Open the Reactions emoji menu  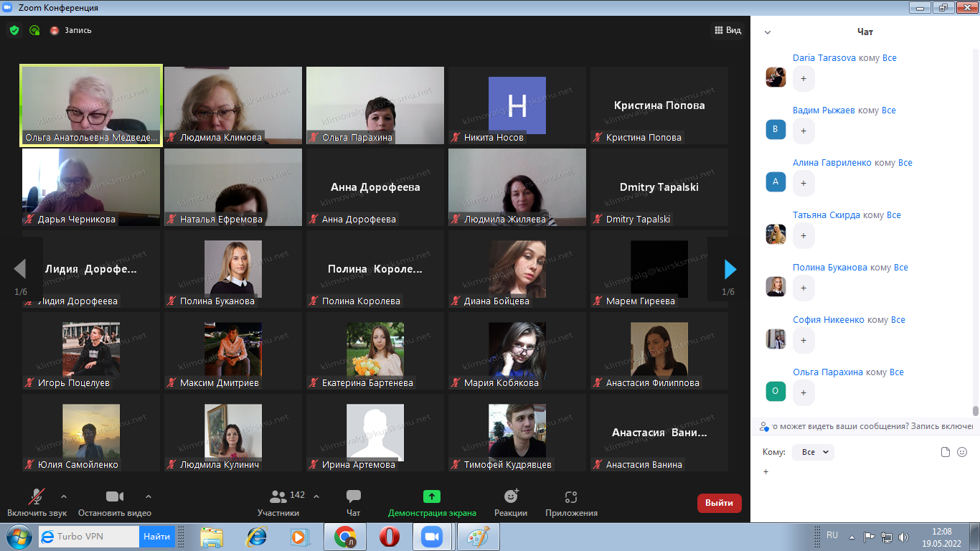pyautogui.click(x=511, y=497)
